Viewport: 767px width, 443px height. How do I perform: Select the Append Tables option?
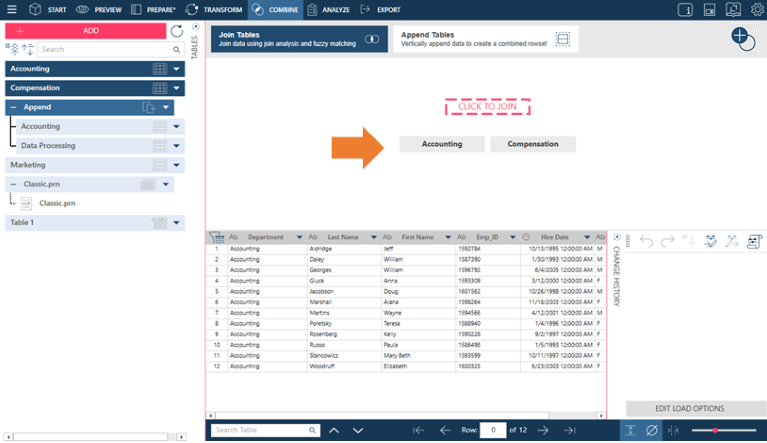pyautogui.click(x=486, y=39)
